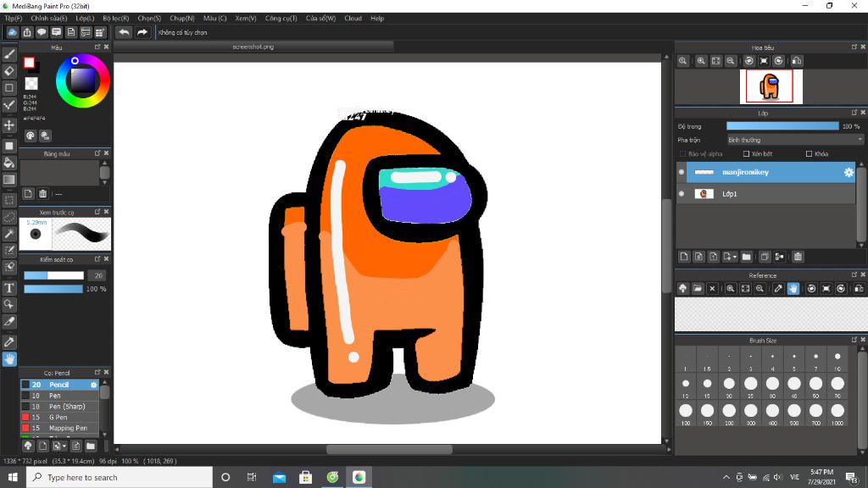Activate the Text tool
Viewport: 868px width, 488px height.
9,288
